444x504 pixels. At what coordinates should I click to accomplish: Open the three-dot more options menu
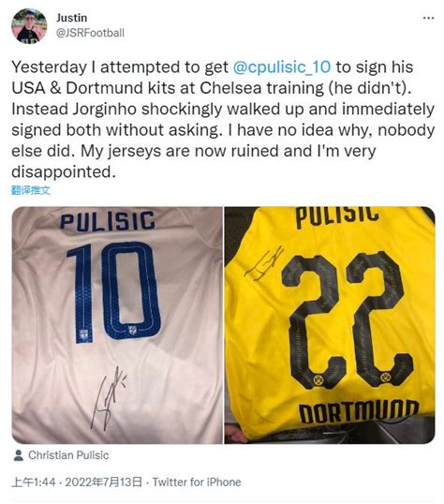(x=428, y=18)
